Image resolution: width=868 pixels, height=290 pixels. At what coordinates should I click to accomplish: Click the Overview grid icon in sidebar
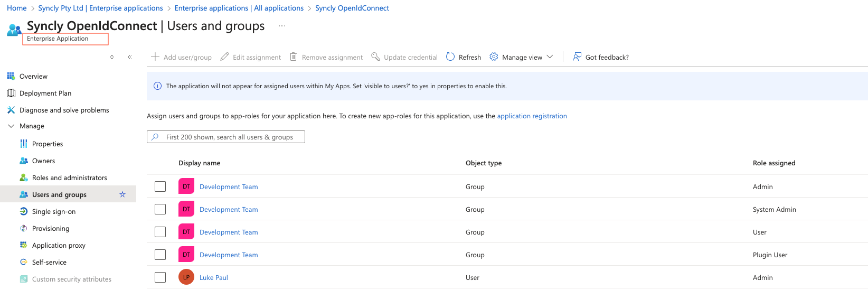pyautogui.click(x=11, y=76)
